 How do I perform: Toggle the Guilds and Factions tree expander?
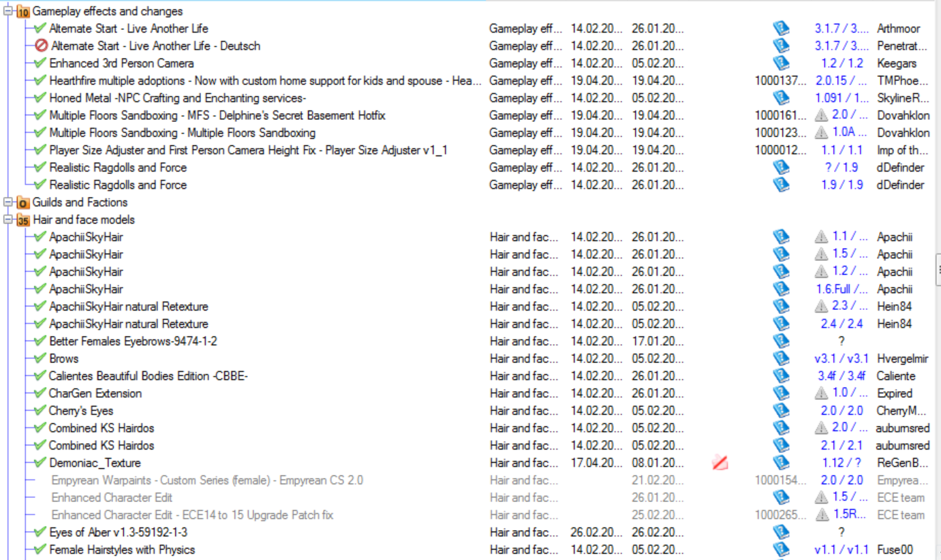point(8,202)
